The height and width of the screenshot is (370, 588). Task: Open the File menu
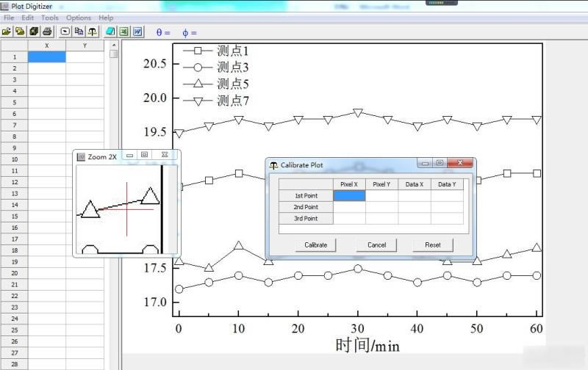[9, 18]
